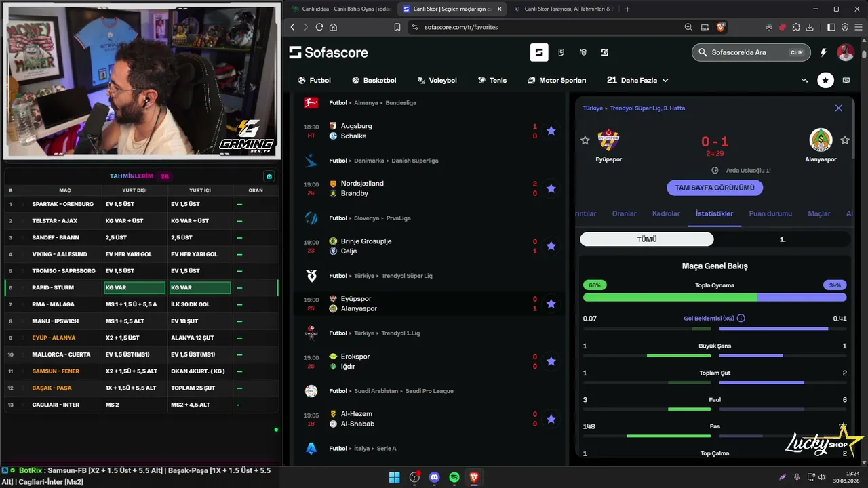Switch to the İstatistikler tab
The width and height of the screenshot is (868, 488).
[714, 213]
